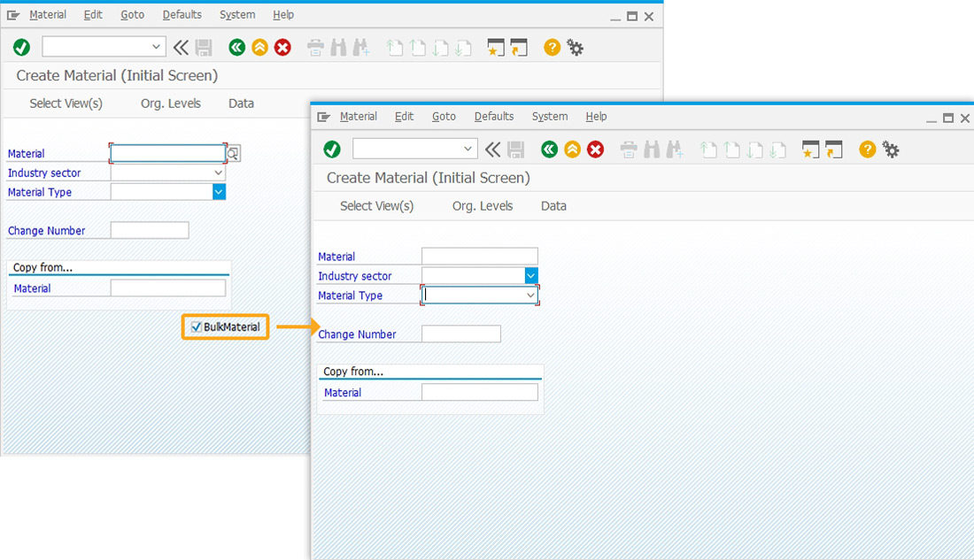Click Help question mark icon in back window
The height and width of the screenshot is (560, 974).
click(552, 47)
